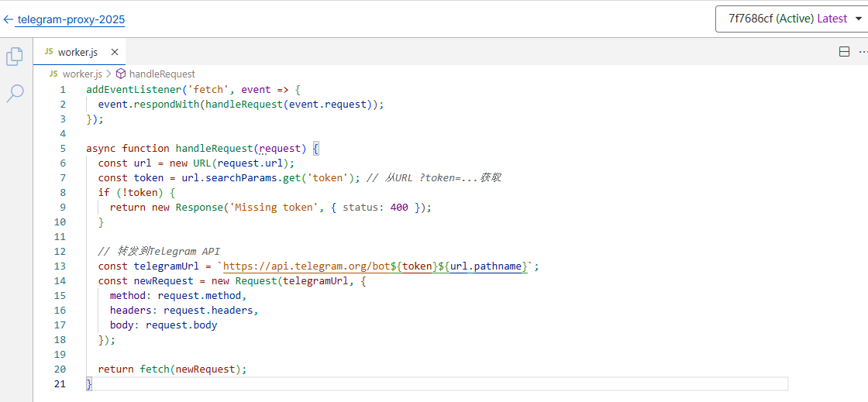Expand the worker.js breadcrumb item
This screenshot has height=402, width=868.
point(81,74)
